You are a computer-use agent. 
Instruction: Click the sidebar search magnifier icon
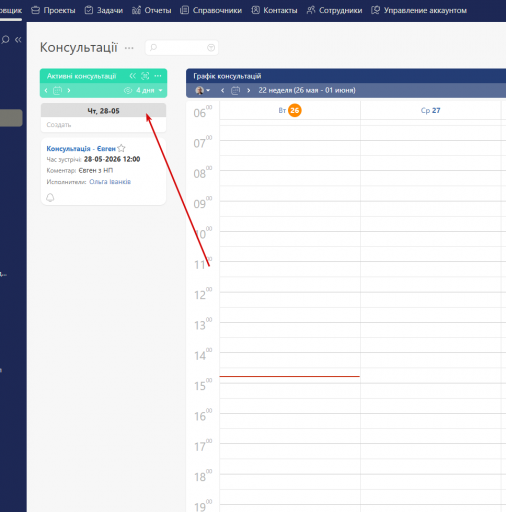5,40
